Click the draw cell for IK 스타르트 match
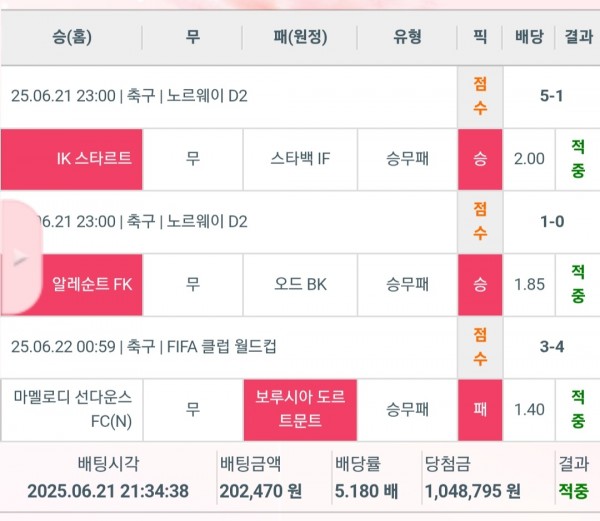600x521 pixels. [x=192, y=158]
